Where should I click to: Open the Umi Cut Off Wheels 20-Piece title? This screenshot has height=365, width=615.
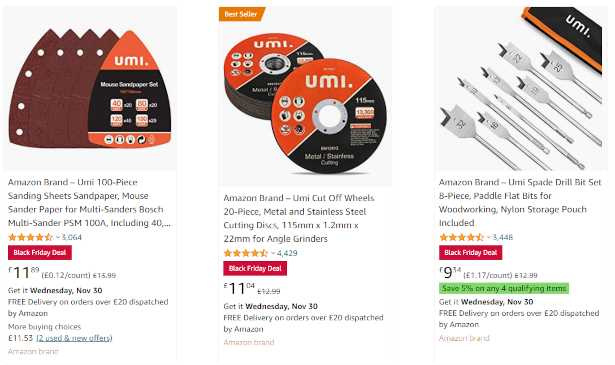(299, 218)
